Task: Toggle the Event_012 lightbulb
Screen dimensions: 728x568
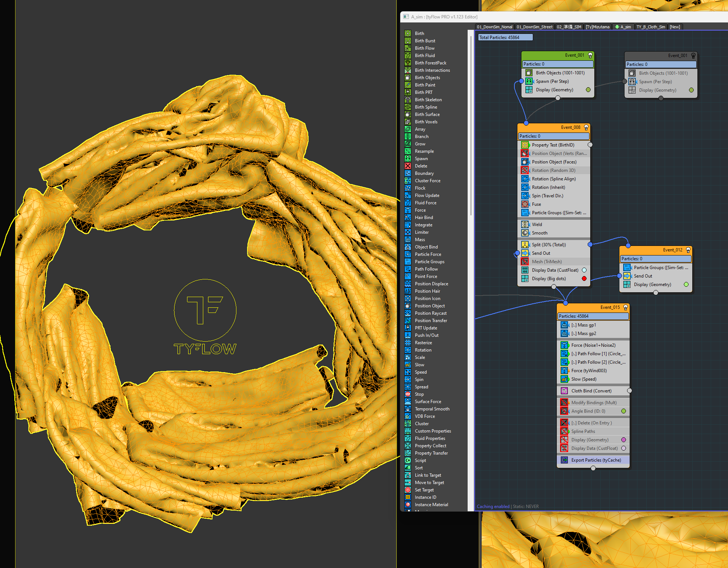Action: (688, 250)
